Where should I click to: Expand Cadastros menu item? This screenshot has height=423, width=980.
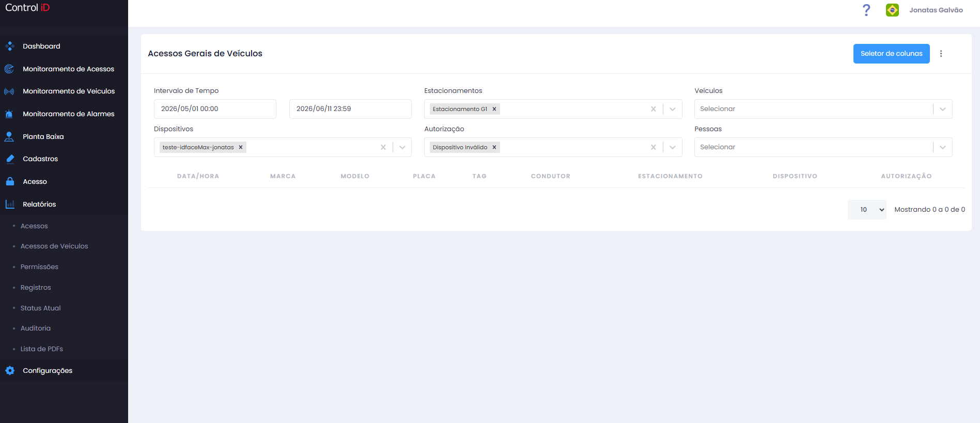tap(64, 159)
